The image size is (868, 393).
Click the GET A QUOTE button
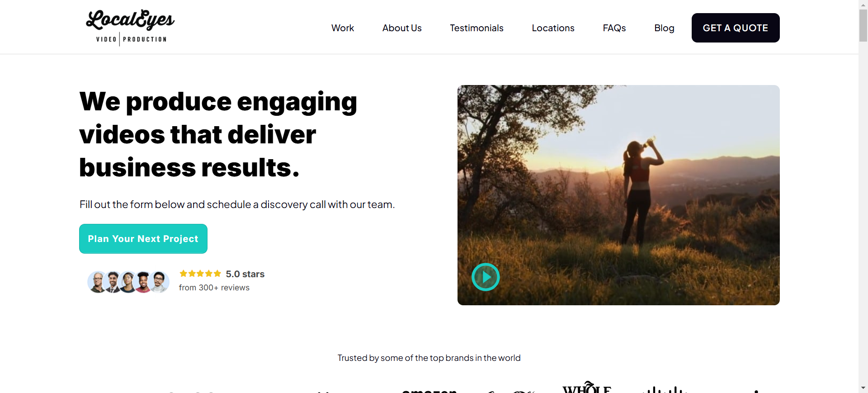coord(736,28)
